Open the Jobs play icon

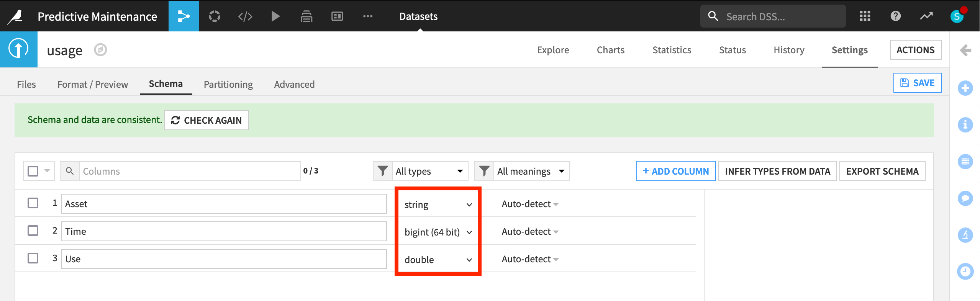(x=275, y=16)
